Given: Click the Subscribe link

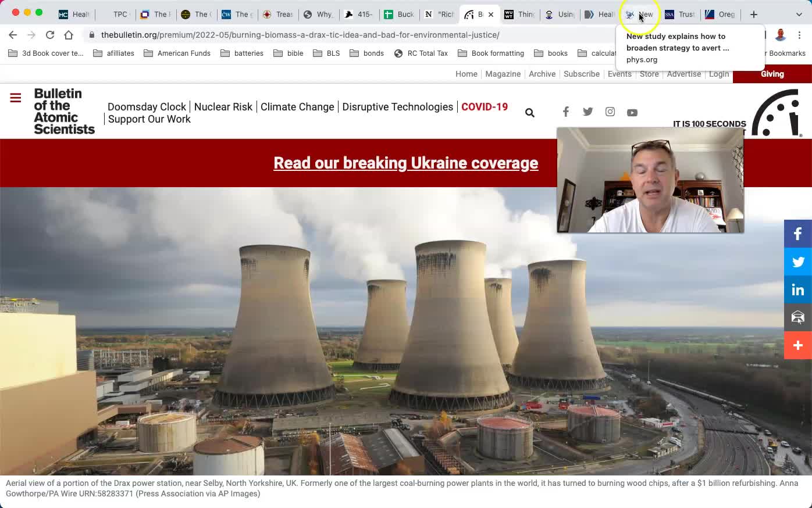Looking at the screenshot, I should pyautogui.click(x=582, y=74).
